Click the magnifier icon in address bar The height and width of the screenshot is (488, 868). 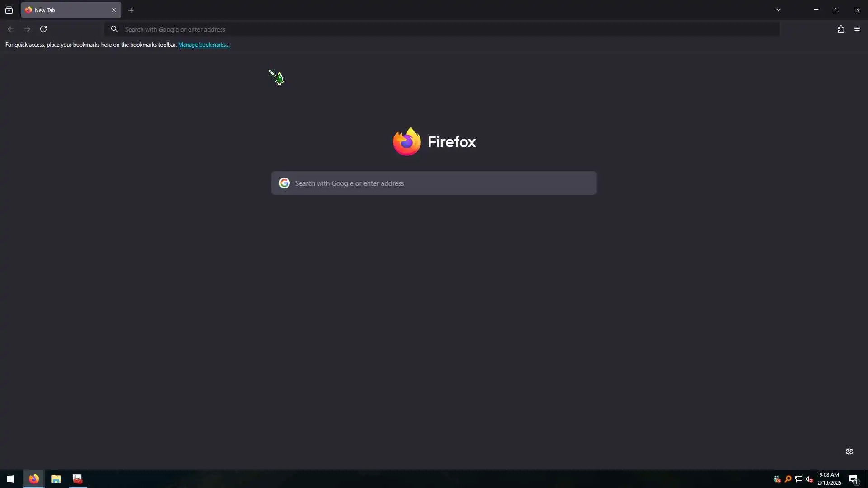tap(114, 29)
